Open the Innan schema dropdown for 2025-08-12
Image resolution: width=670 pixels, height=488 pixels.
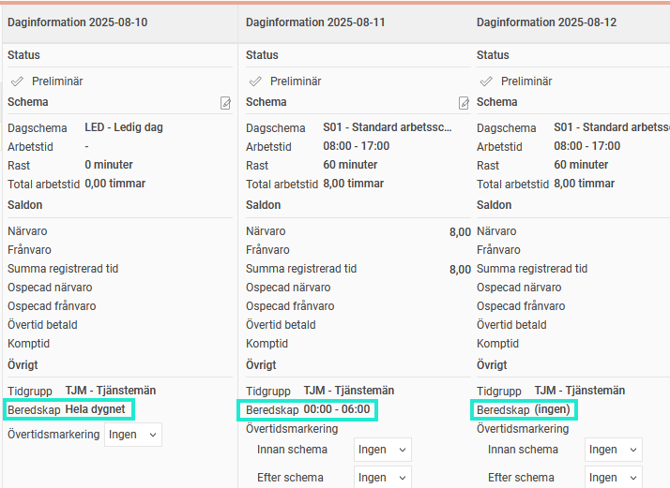point(612,450)
